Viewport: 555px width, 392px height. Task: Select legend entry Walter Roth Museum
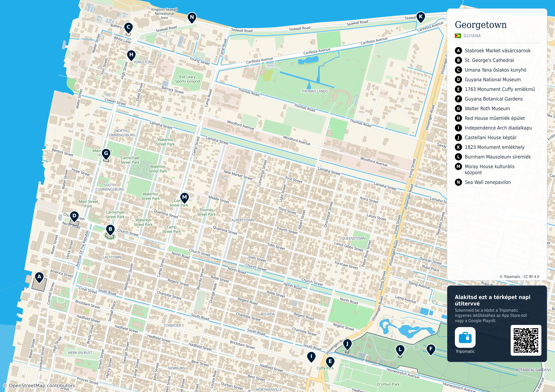(482, 109)
